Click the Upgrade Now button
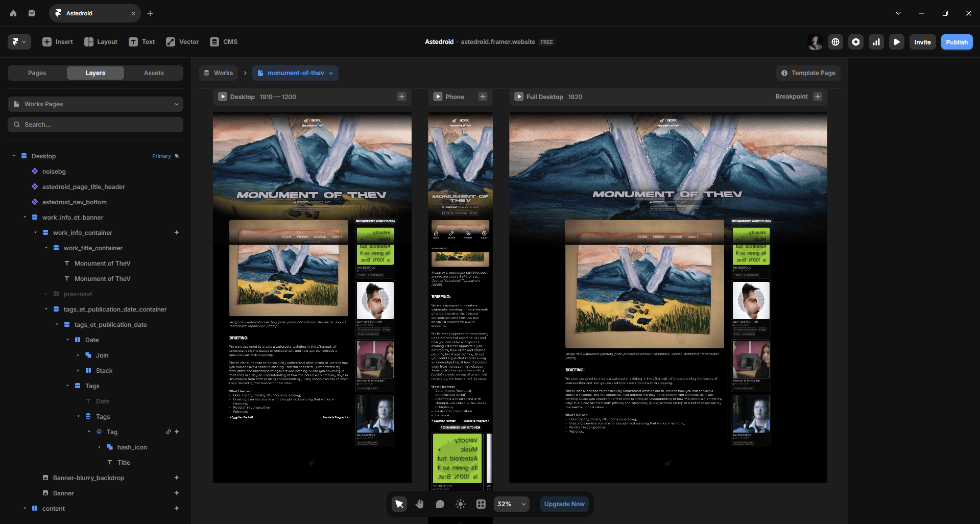Screen dimensions: 980x524 564,504
